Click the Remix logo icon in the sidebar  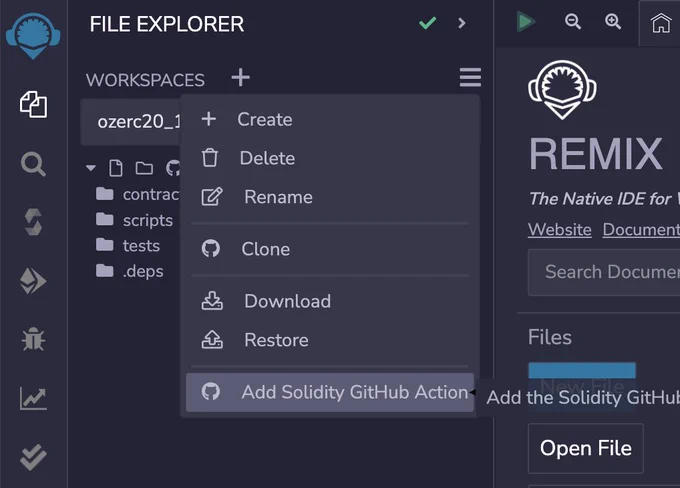tap(33, 36)
